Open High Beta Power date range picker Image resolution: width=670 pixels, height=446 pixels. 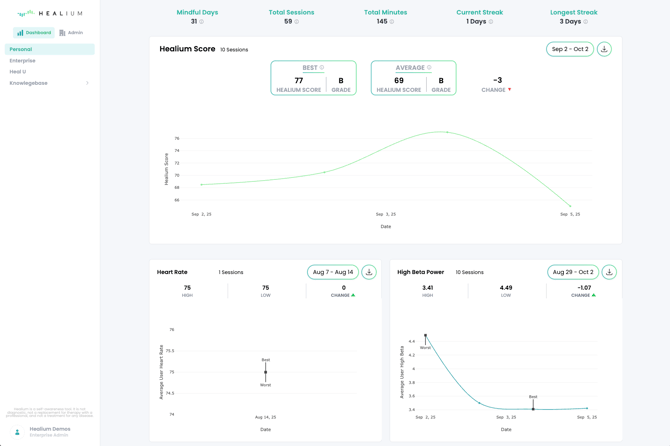572,272
